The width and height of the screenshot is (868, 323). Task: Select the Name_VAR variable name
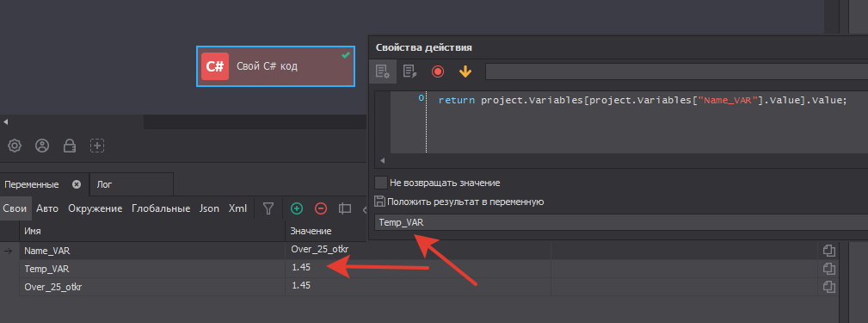pos(47,251)
